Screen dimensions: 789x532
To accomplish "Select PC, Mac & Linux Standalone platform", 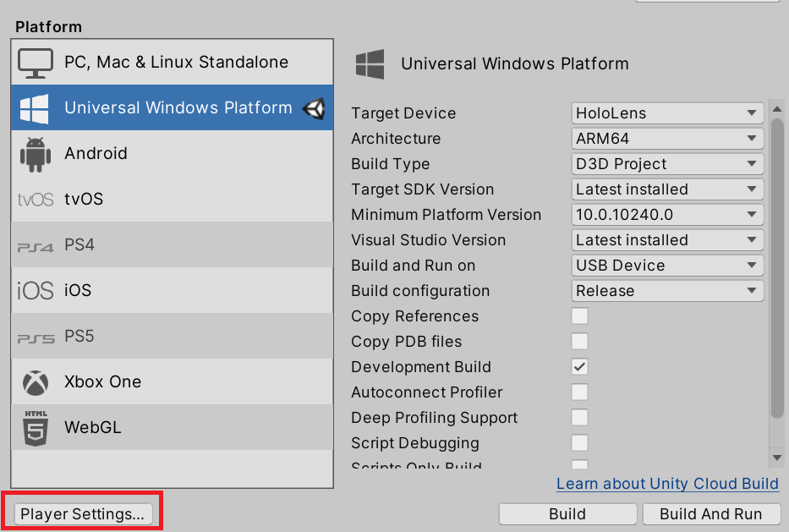I will tap(172, 62).
